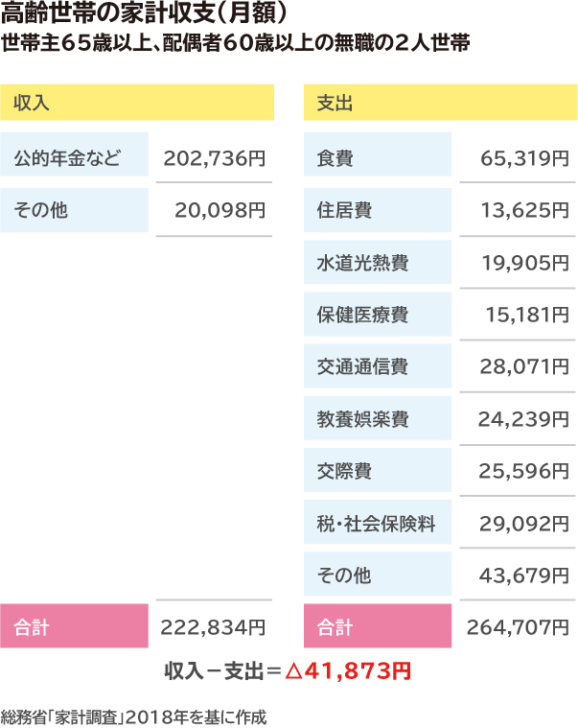
Task: Click the pink expense 合計 cell
Action: pos(378,626)
